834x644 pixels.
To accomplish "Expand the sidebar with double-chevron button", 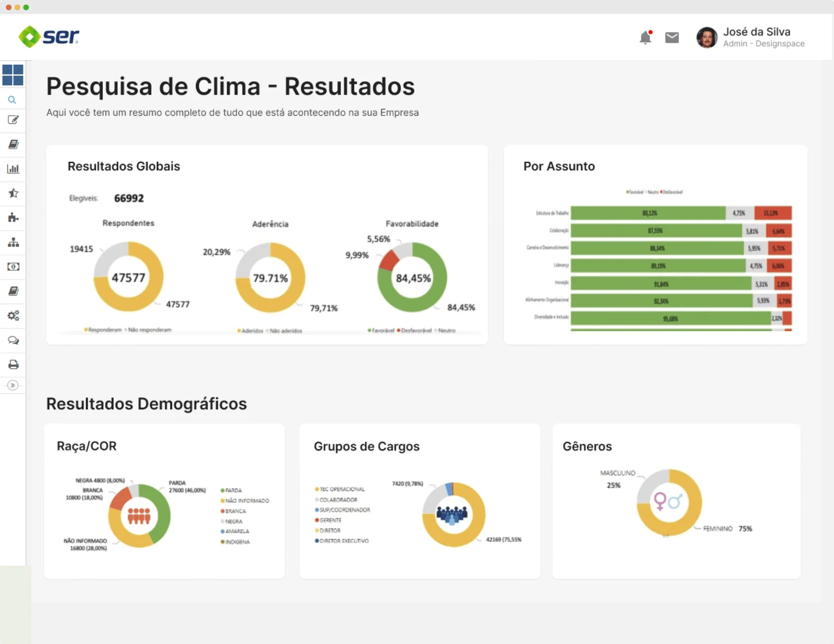I will click(x=13, y=385).
